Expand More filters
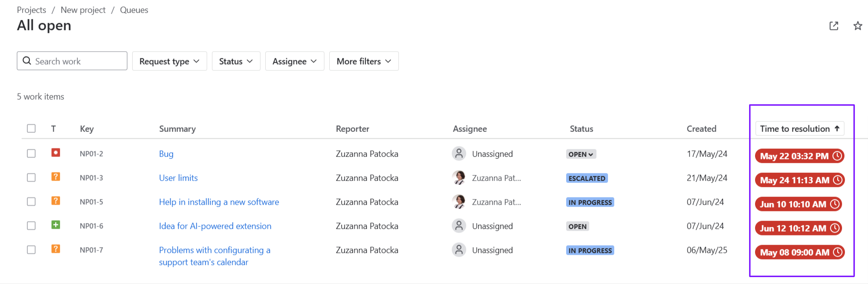This screenshot has width=868, height=284. point(364,61)
